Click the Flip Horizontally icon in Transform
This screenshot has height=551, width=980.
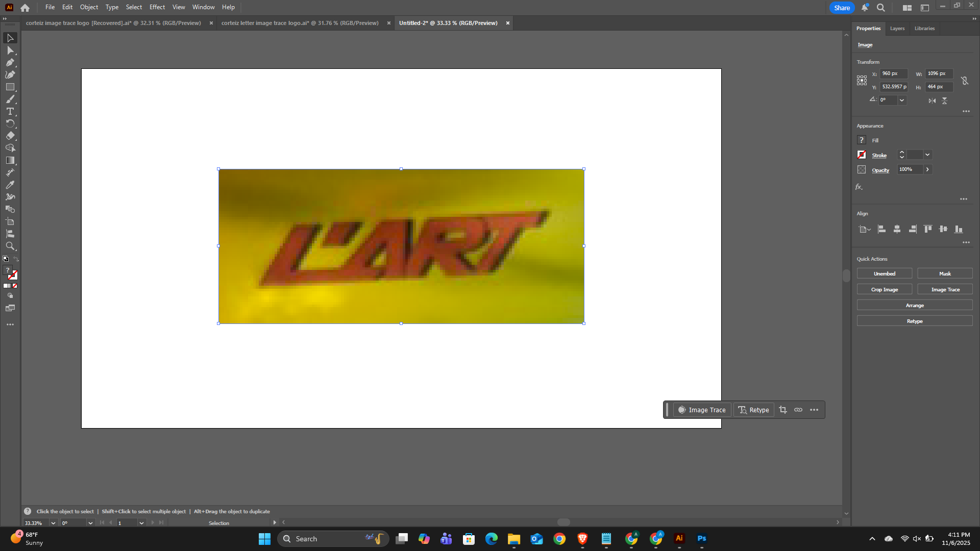pyautogui.click(x=932, y=101)
